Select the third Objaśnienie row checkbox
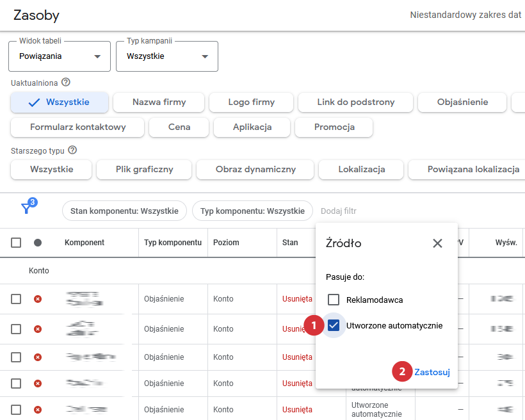525x420 pixels. tap(16, 357)
